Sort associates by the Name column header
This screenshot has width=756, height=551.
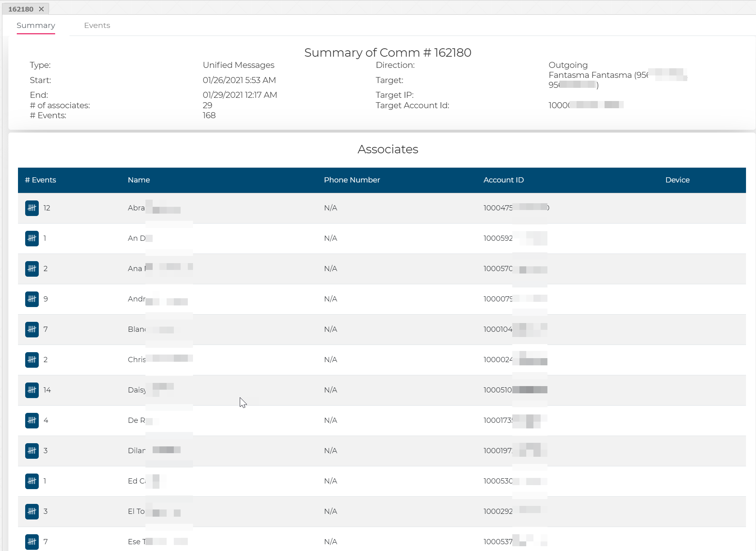coord(139,180)
